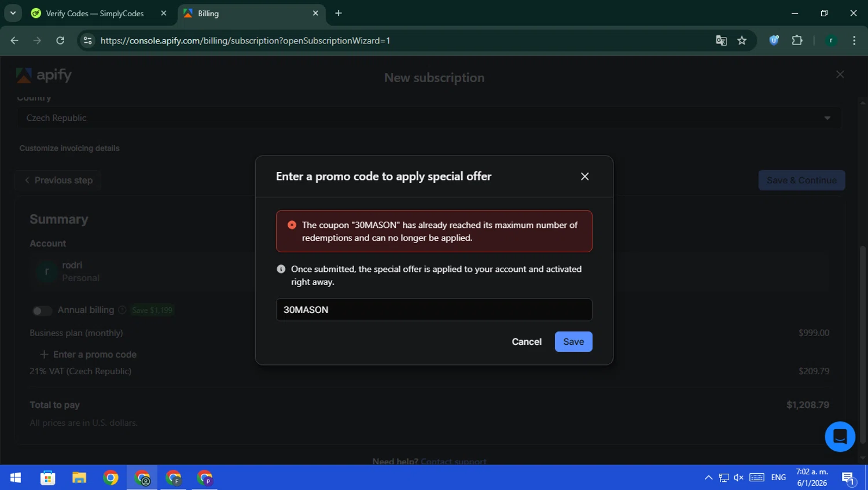This screenshot has height=490, width=868.
Task: Open the Country dropdown showing Czech Republic
Action: [429, 118]
